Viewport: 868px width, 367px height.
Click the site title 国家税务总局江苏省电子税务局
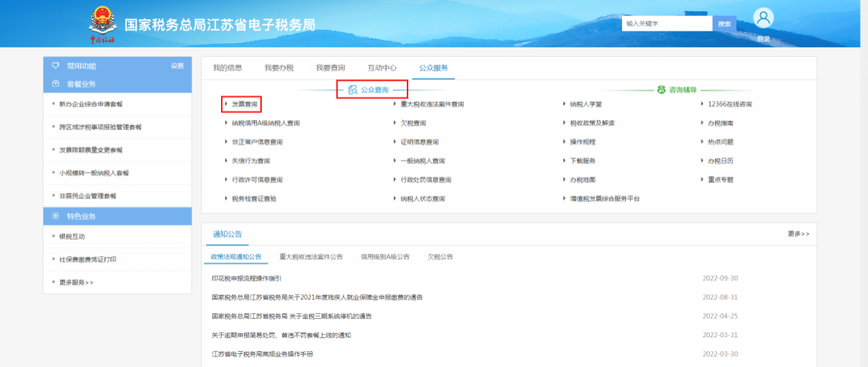(x=219, y=25)
